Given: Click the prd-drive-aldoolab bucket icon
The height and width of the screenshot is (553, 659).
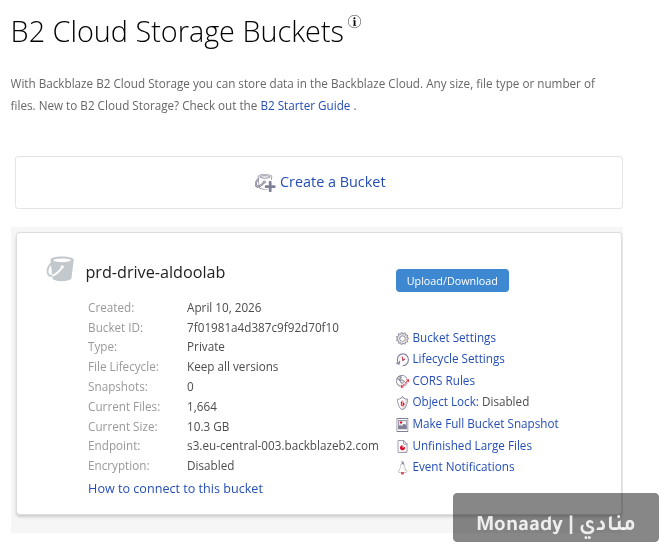Looking at the screenshot, I should (x=60, y=269).
